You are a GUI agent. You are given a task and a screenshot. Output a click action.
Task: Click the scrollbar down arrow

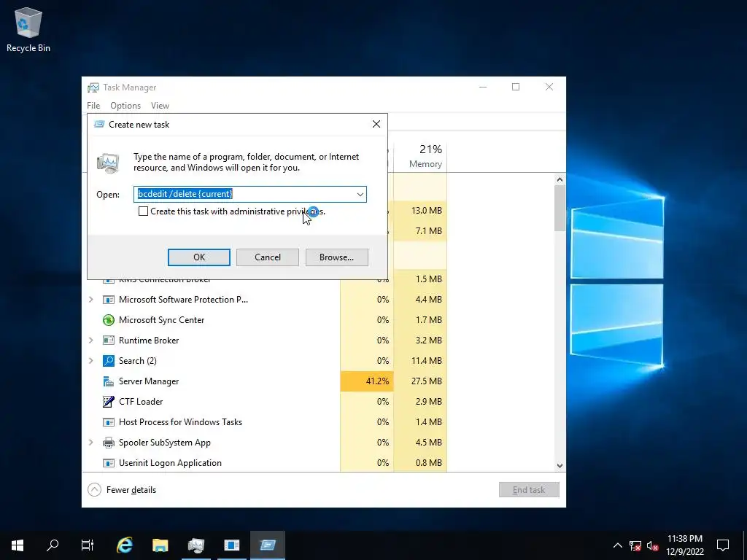coord(560,466)
